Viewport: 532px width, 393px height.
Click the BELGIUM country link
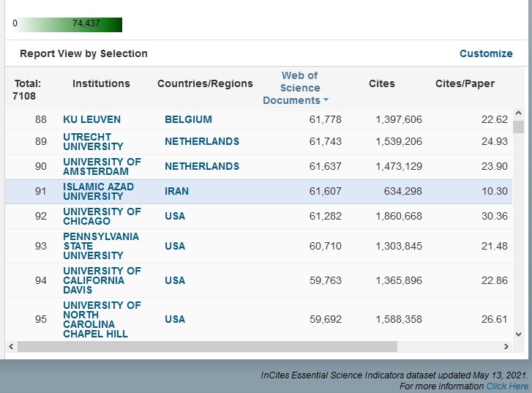click(188, 119)
